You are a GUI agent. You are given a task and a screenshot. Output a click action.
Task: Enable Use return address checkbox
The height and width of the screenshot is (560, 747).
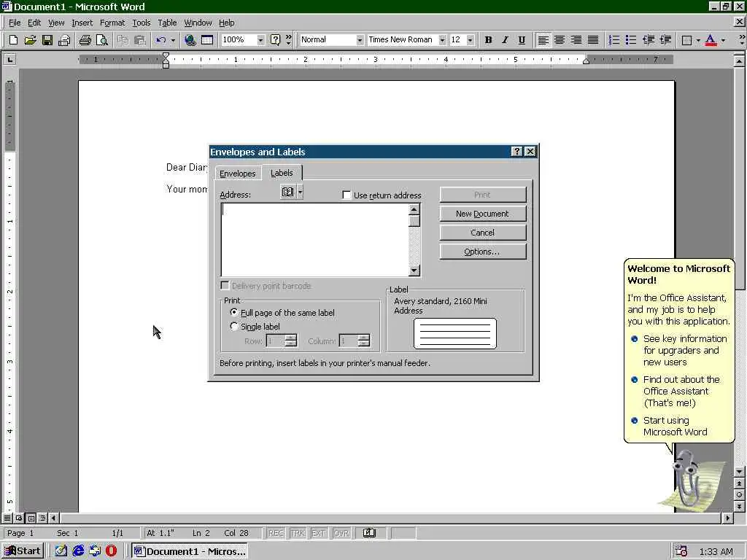(347, 195)
